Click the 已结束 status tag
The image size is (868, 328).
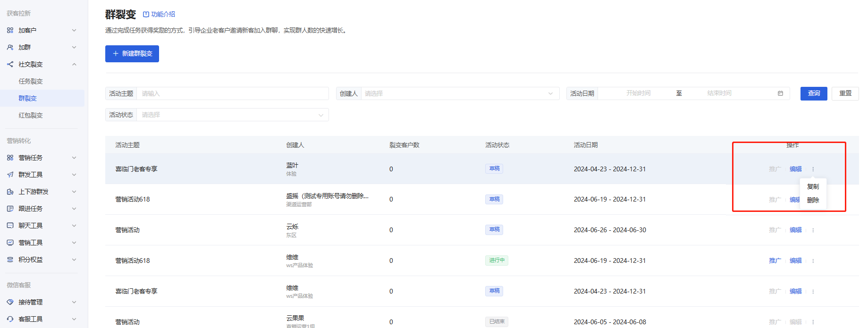pyautogui.click(x=497, y=322)
